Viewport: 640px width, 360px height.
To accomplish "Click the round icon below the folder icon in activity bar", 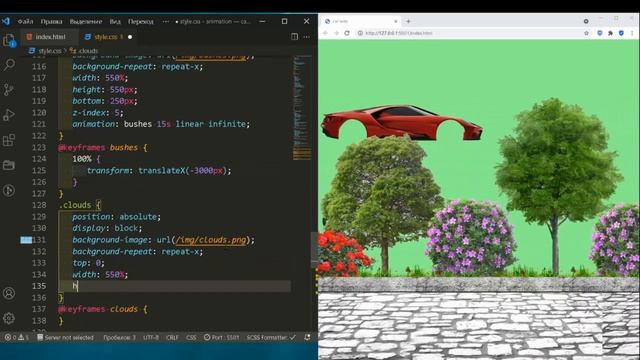I will tap(9, 191).
